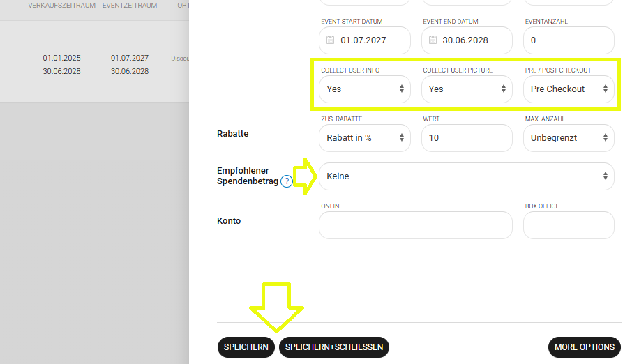Click the help question mark icon beside Spendenbetrag

tap(286, 182)
